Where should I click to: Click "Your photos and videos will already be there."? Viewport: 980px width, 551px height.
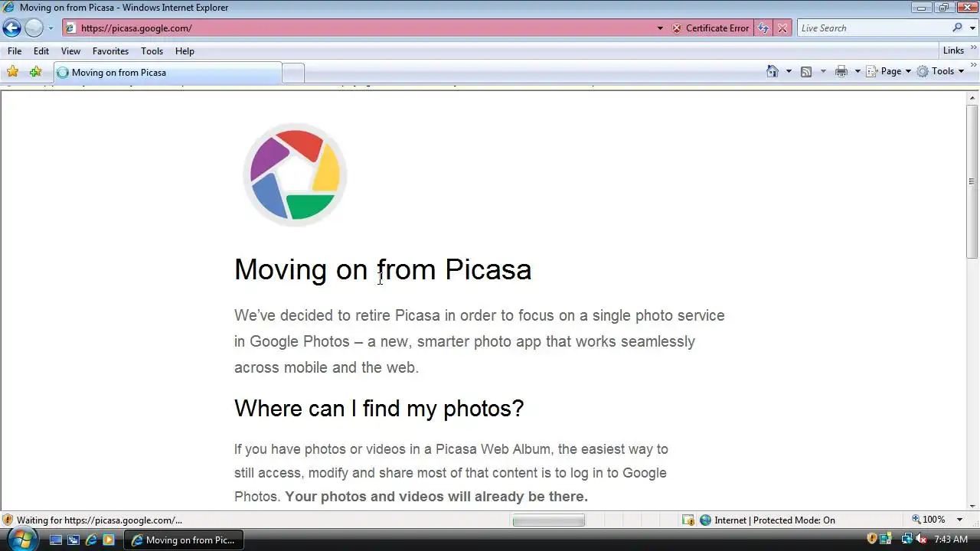point(436,497)
